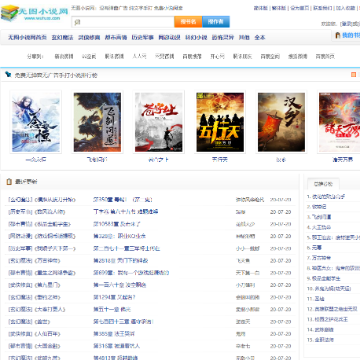
Task: Click the 五行天 title under its cover
Action: pyautogui.click(x=220, y=160)
